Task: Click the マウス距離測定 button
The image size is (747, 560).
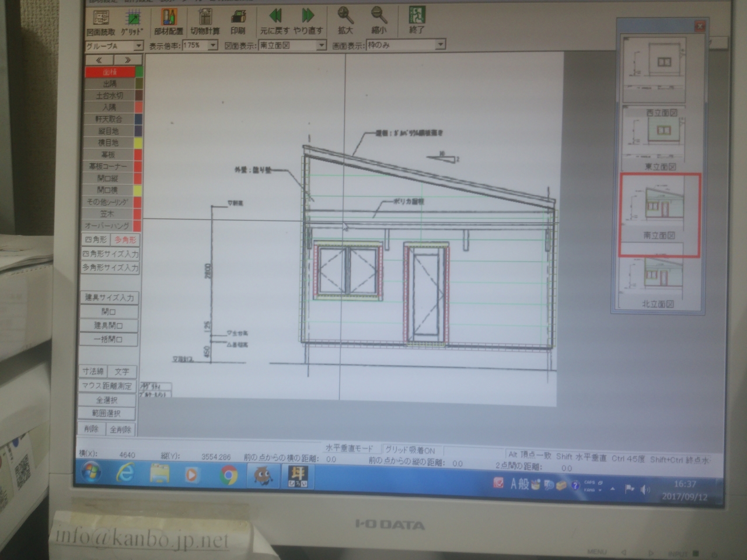Action: click(108, 386)
